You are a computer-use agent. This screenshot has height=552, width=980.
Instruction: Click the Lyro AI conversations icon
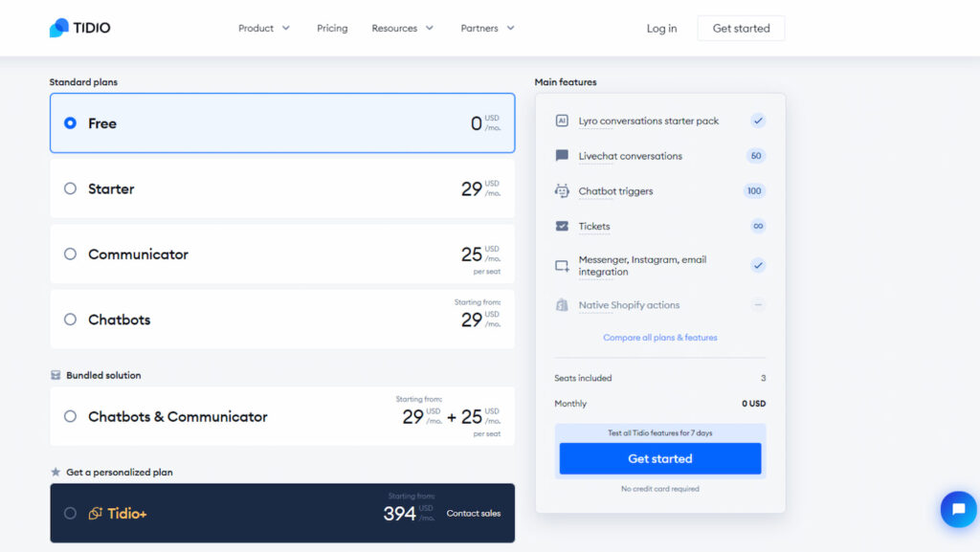tap(564, 120)
